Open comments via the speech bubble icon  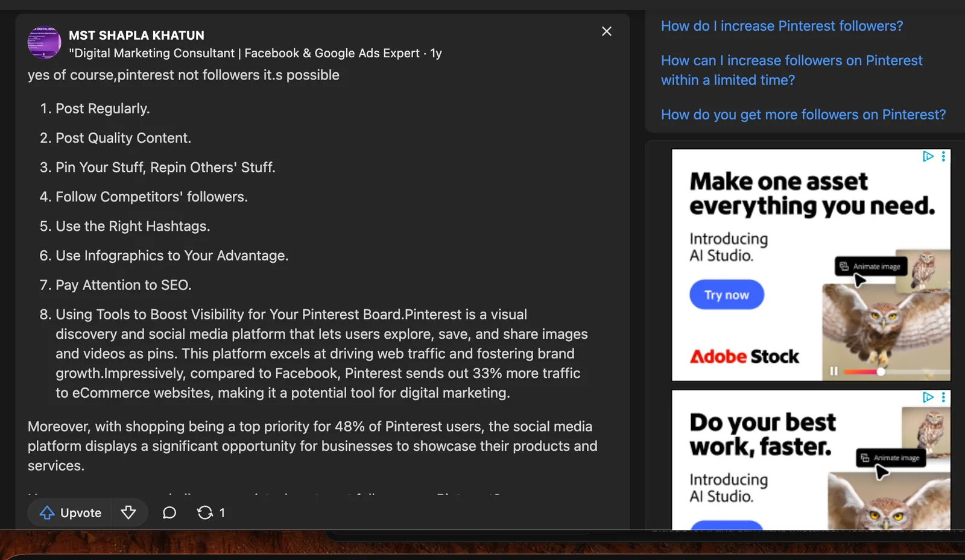169,513
